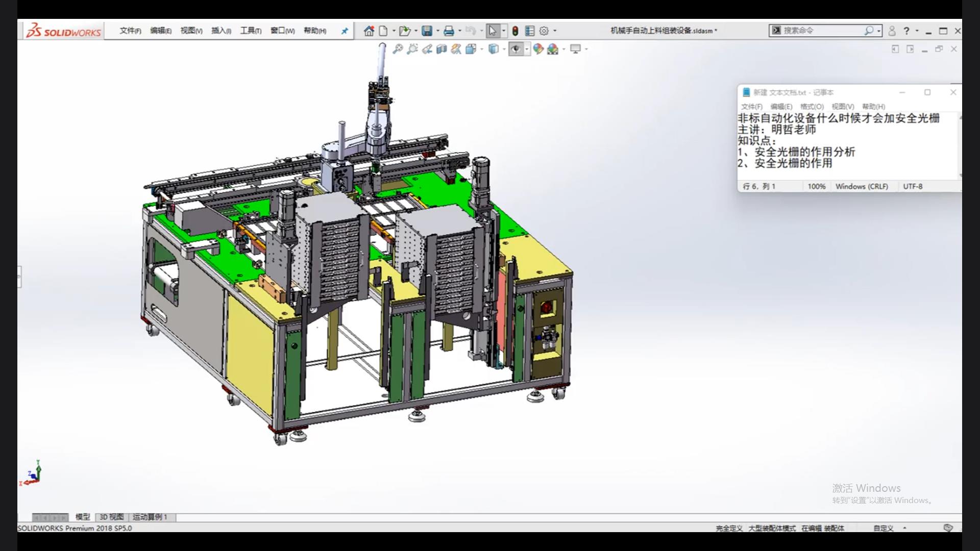Open 视图(V) menu in Notepad window
This screenshot has height=551, width=980.
tap(843, 107)
